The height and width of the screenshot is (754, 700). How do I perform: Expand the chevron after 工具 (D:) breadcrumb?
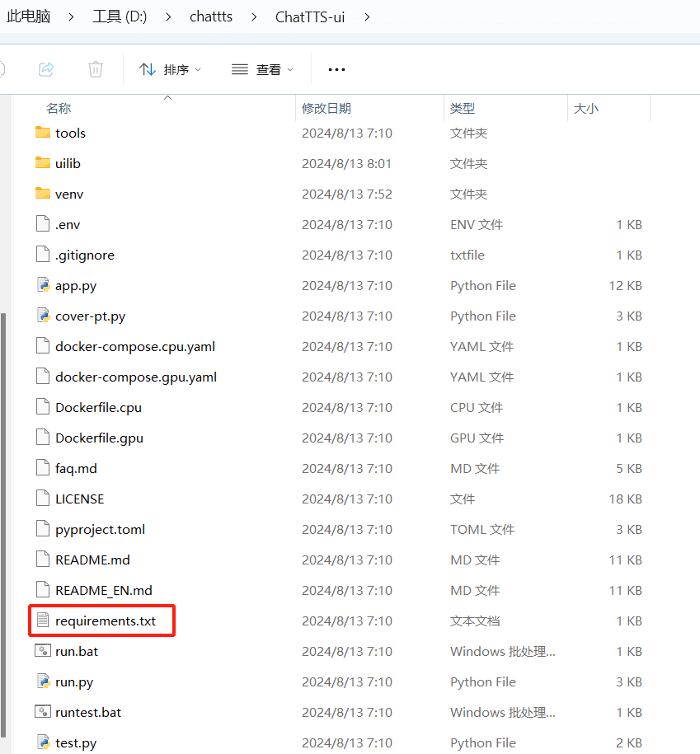[168, 16]
